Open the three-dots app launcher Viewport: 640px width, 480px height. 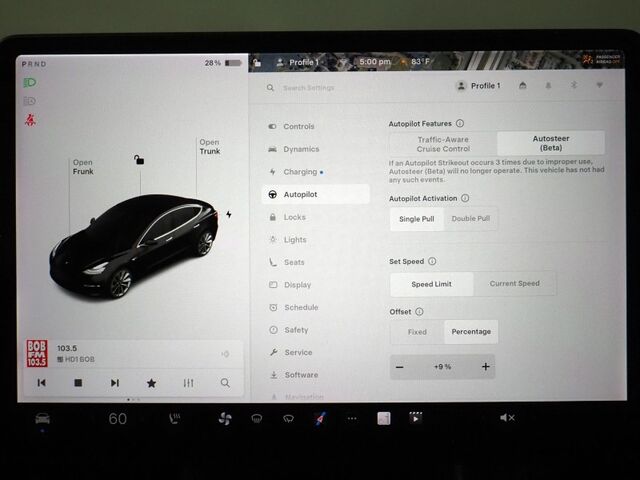(351, 418)
